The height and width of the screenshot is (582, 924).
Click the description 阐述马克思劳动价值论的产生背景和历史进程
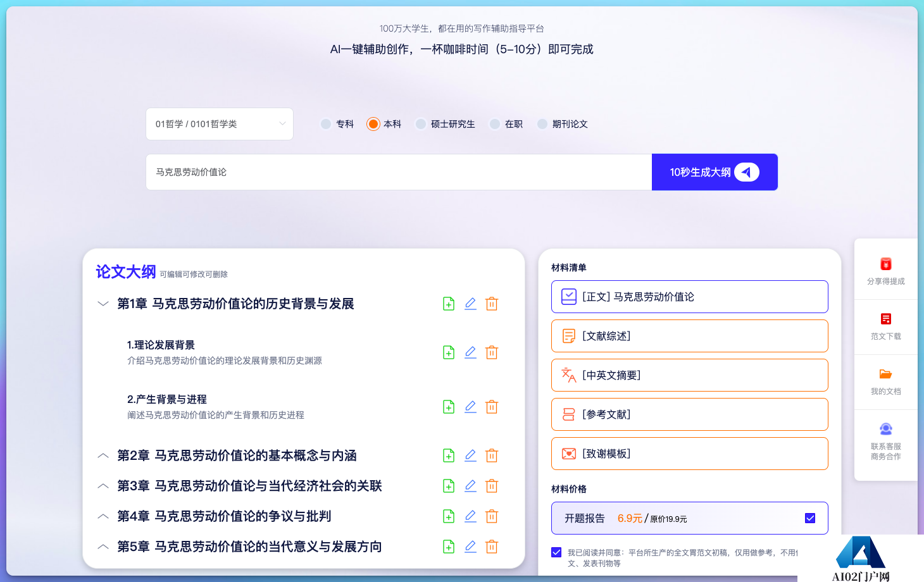[x=216, y=415]
